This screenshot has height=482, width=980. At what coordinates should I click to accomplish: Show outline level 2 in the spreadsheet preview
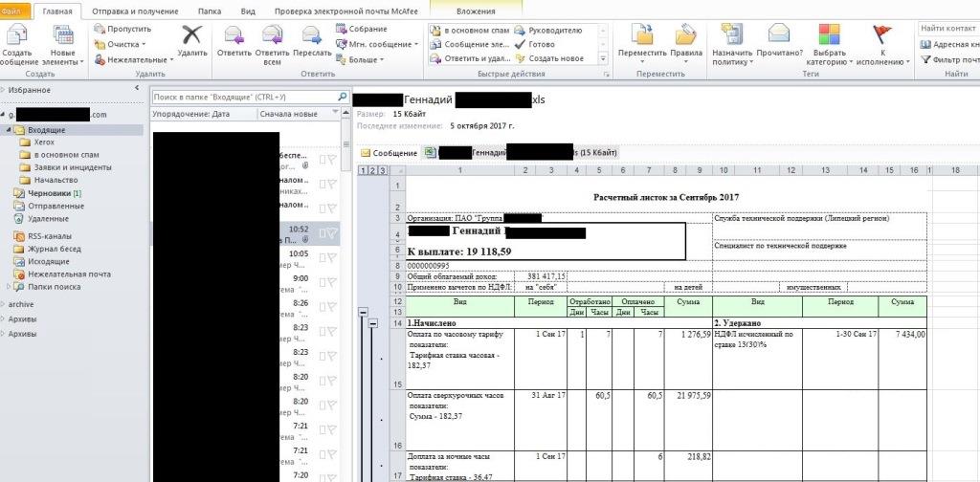click(372, 170)
